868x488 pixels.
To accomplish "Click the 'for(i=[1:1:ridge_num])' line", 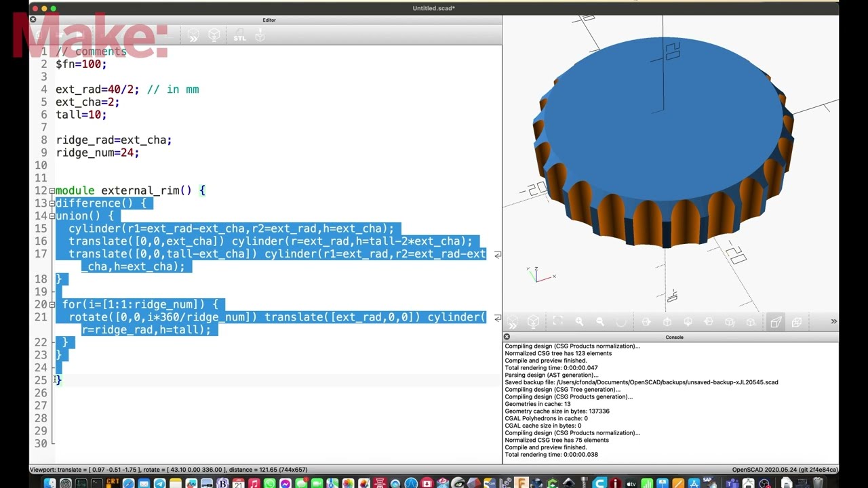I will point(140,304).
